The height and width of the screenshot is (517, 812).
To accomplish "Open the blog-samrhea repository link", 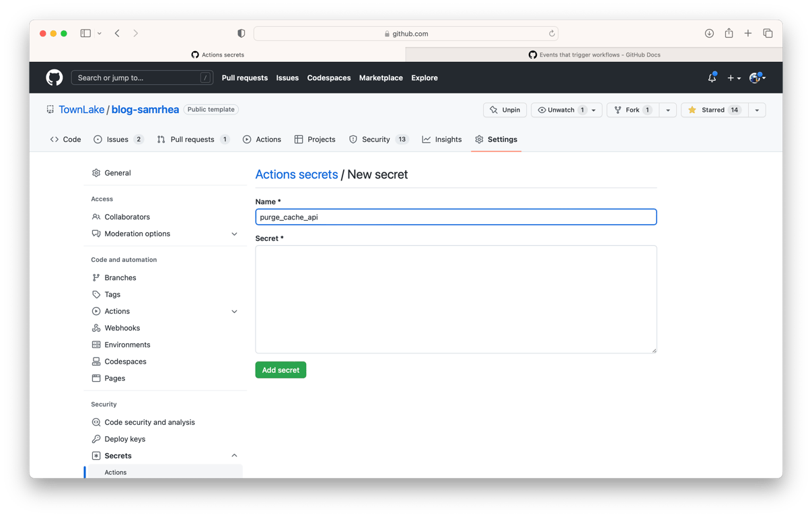I will tap(145, 110).
